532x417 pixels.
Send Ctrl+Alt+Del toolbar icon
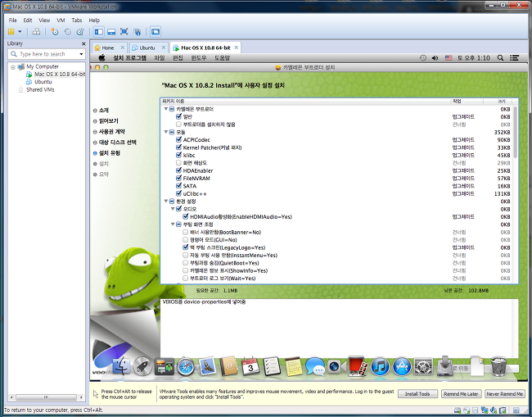click(x=36, y=32)
